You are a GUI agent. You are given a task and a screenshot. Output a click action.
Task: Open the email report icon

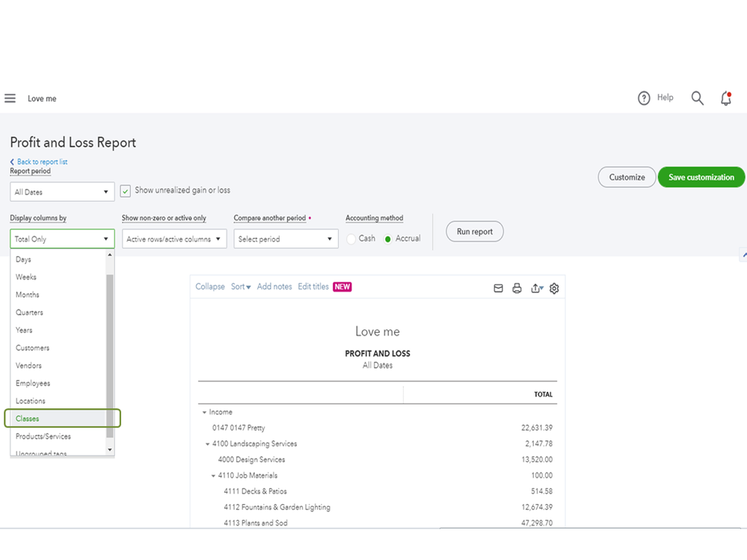click(498, 288)
